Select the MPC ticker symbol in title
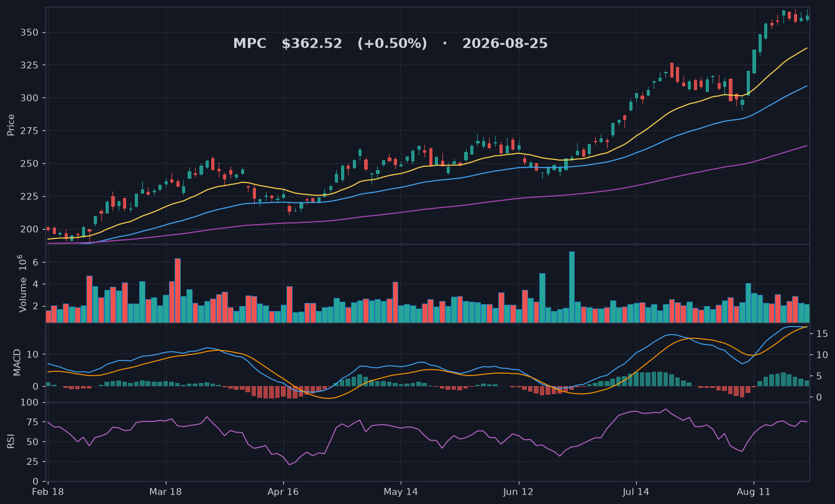 pyautogui.click(x=250, y=43)
